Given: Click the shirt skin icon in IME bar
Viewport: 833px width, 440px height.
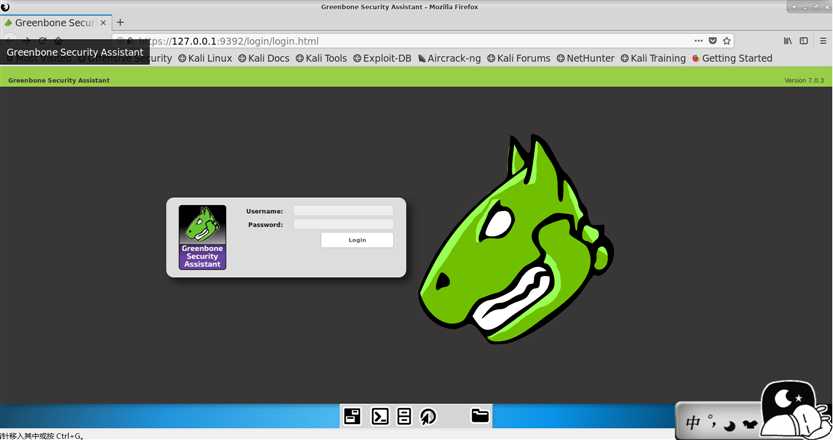Looking at the screenshot, I should pos(750,424).
